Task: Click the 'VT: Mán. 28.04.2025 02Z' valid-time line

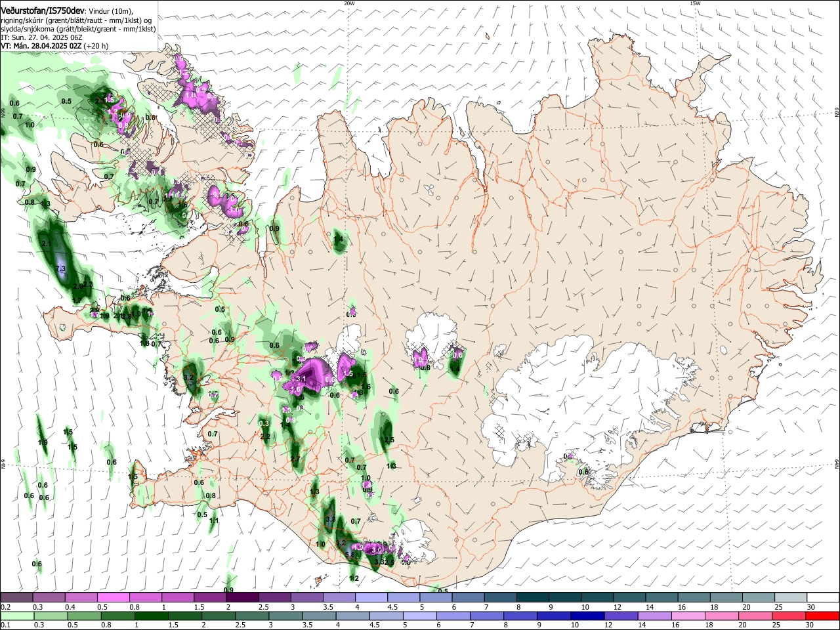Action: coord(41,46)
